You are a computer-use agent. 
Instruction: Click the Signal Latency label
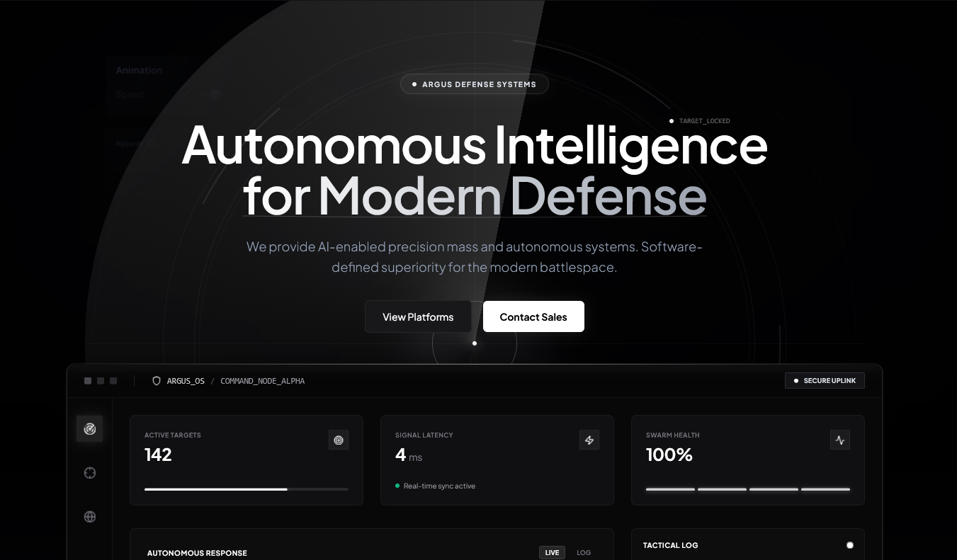click(424, 435)
